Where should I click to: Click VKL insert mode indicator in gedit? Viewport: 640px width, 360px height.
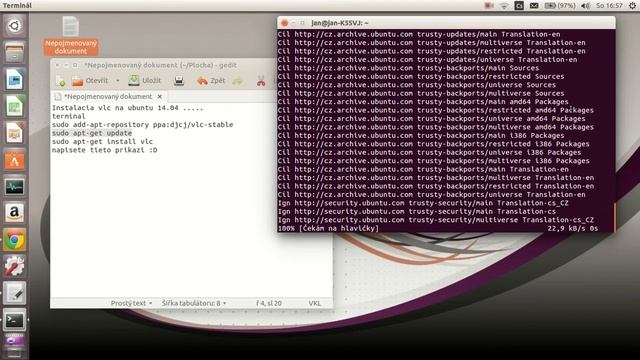coord(314,303)
